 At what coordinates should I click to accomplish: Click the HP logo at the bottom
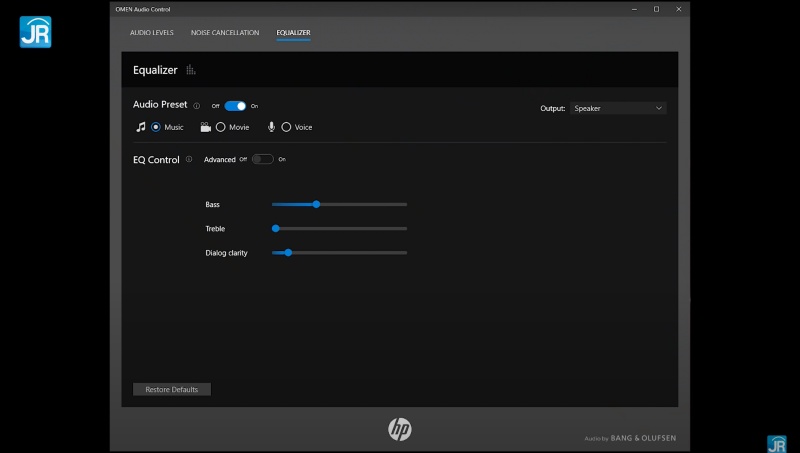400,429
